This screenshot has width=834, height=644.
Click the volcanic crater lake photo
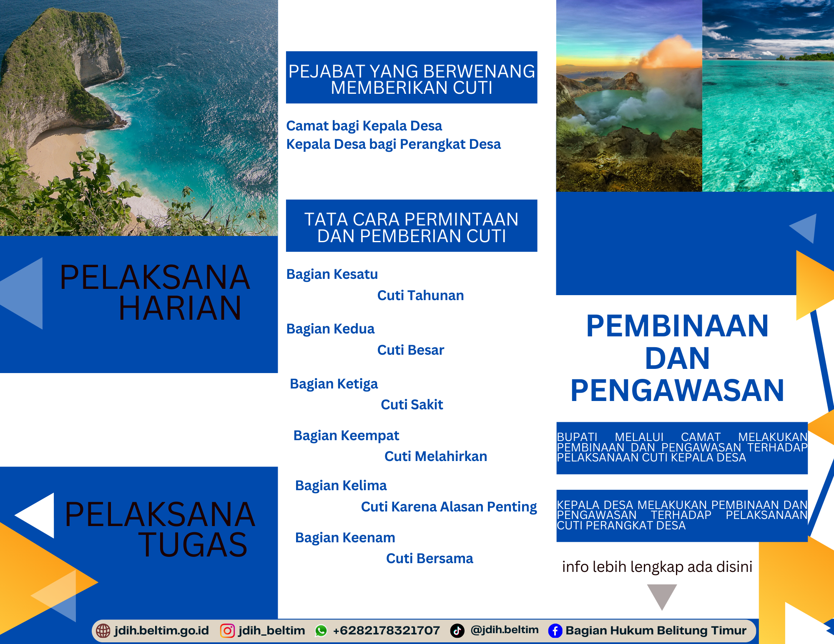click(629, 96)
